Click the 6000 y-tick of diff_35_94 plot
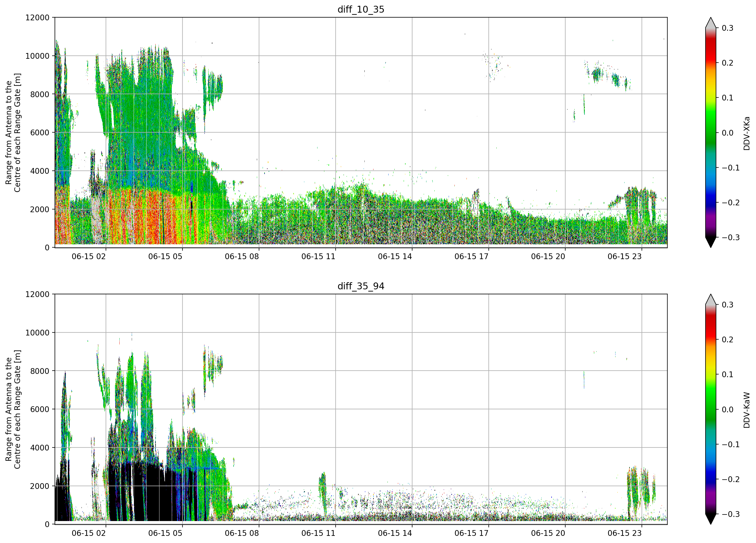This screenshot has width=756, height=543. tap(40, 410)
